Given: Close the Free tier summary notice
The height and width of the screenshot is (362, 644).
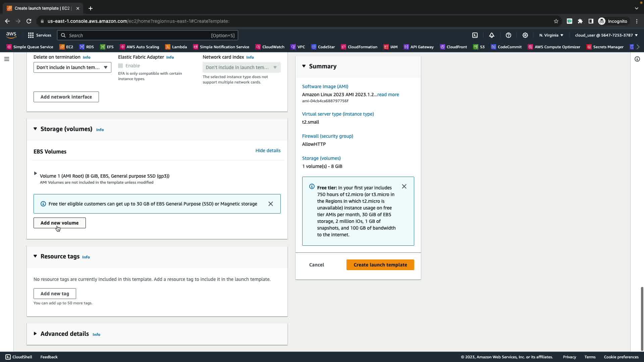Looking at the screenshot, I should pyautogui.click(x=404, y=186).
